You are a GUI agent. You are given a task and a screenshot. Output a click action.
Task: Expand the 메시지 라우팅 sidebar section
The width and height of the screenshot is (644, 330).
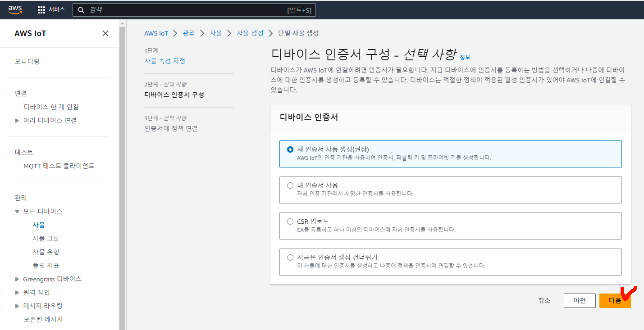(x=17, y=306)
